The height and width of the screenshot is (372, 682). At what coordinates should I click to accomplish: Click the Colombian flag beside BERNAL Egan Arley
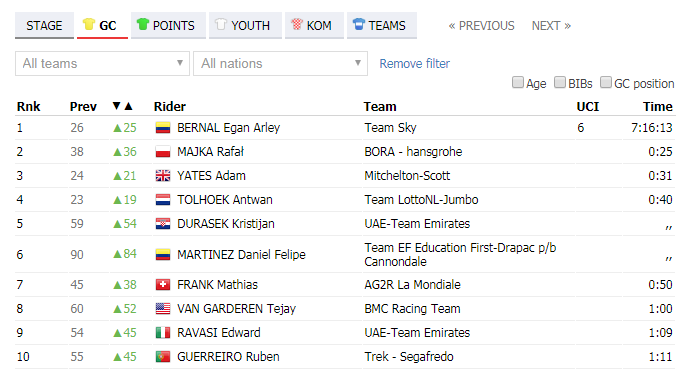pyautogui.click(x=163, y=128)
